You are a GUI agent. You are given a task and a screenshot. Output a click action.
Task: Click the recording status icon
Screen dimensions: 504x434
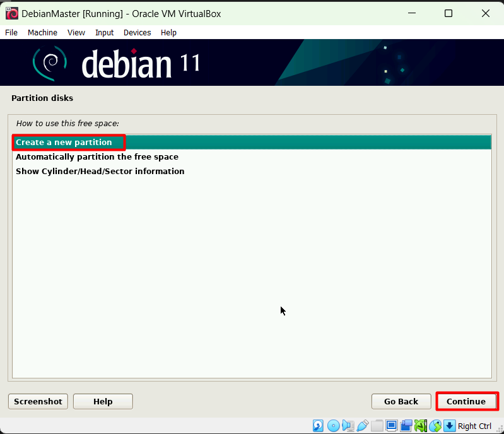pos(406,426)
